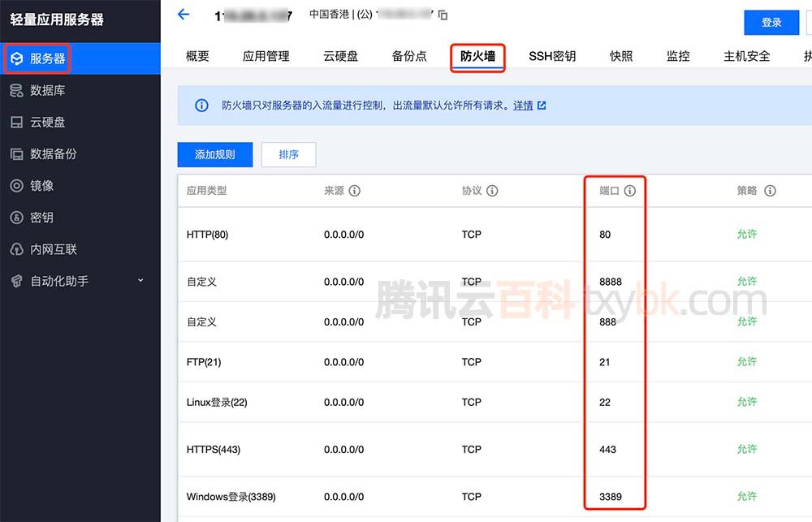Screen dimensions: 812x522
Task: Open the 监控 tab
Action: click(678, 56)
